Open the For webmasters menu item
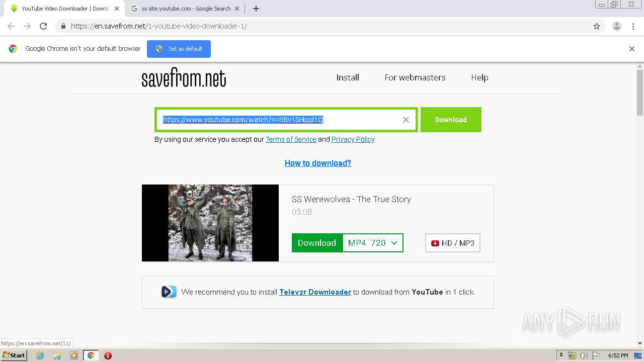The image size is (644, 362). click(x=415, y=77)
